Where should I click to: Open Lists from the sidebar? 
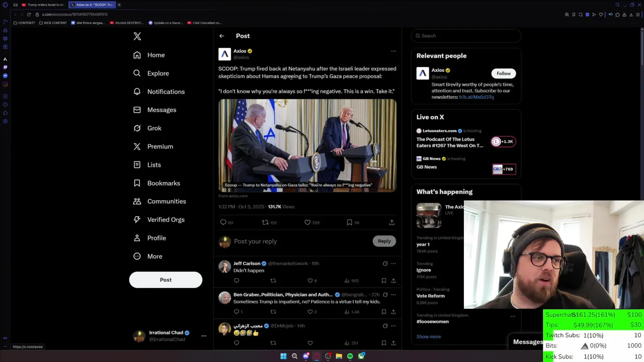[147, 165]
